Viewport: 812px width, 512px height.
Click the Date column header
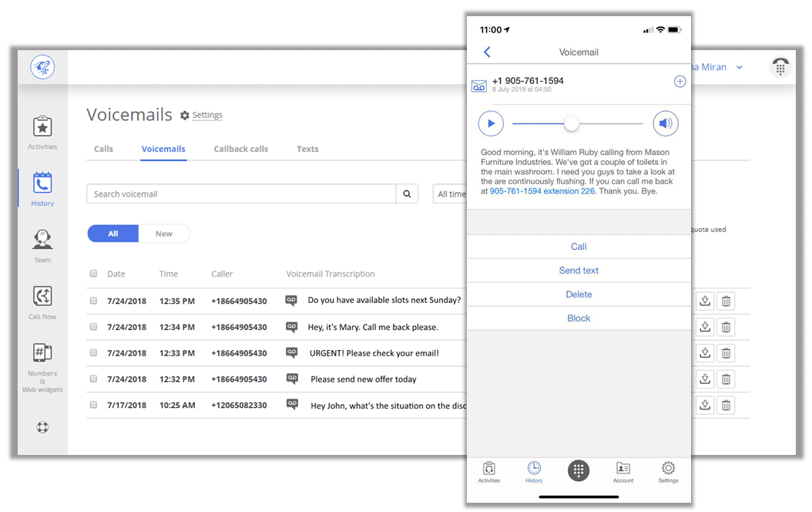(116, 274)
